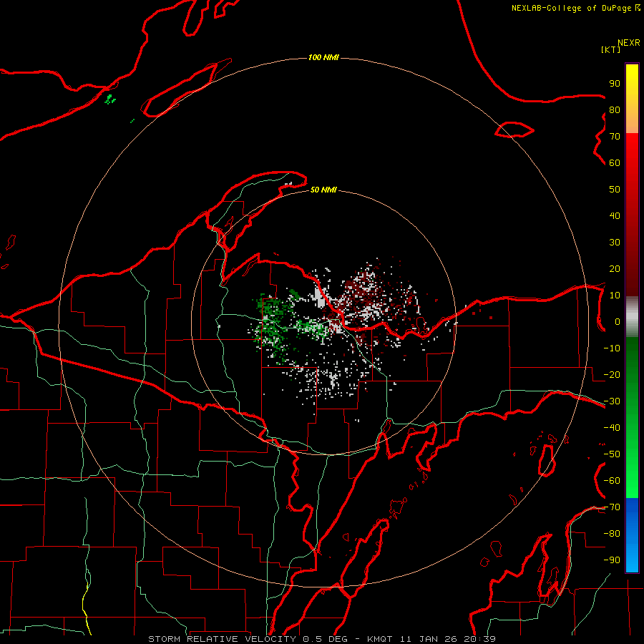Click the -70 value on velocity scale
The width and height of the screenshot is (644, 644).
[x=612, y=507]
